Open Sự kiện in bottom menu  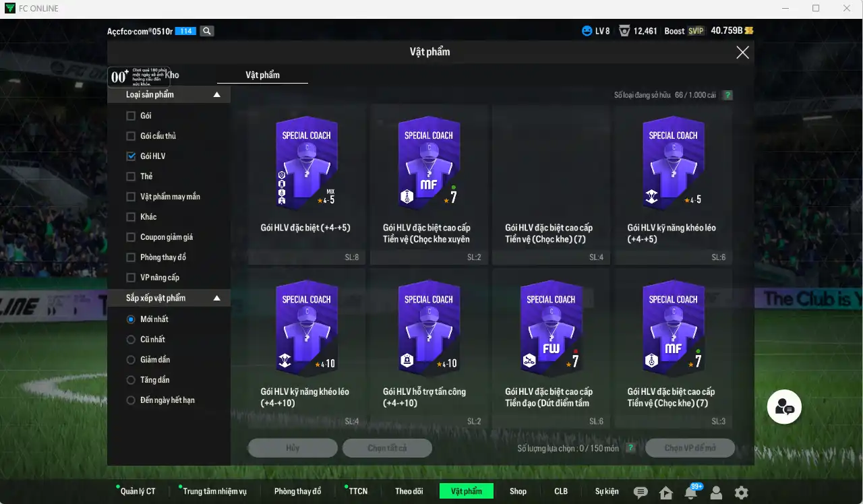tap(607, 491)
